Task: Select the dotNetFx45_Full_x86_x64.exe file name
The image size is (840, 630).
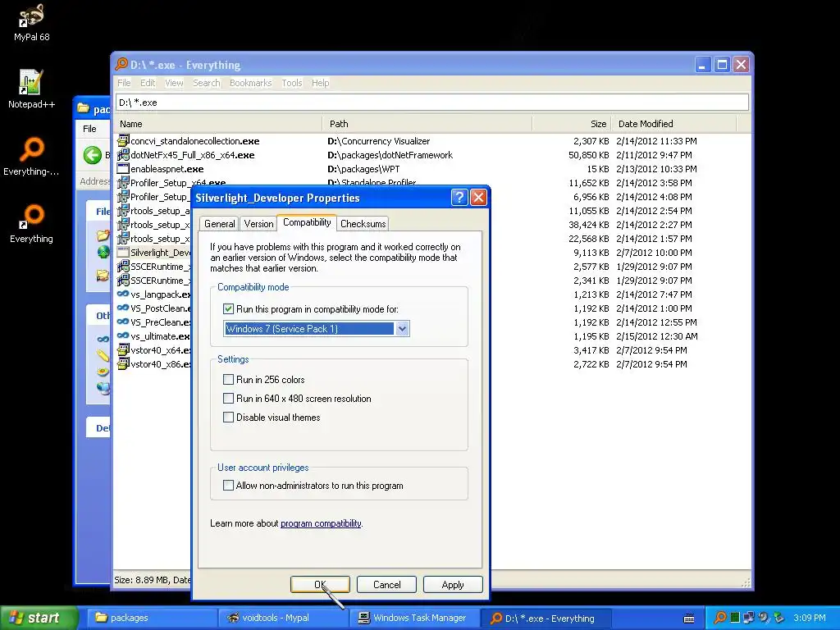Action: [x=192, y=155]
